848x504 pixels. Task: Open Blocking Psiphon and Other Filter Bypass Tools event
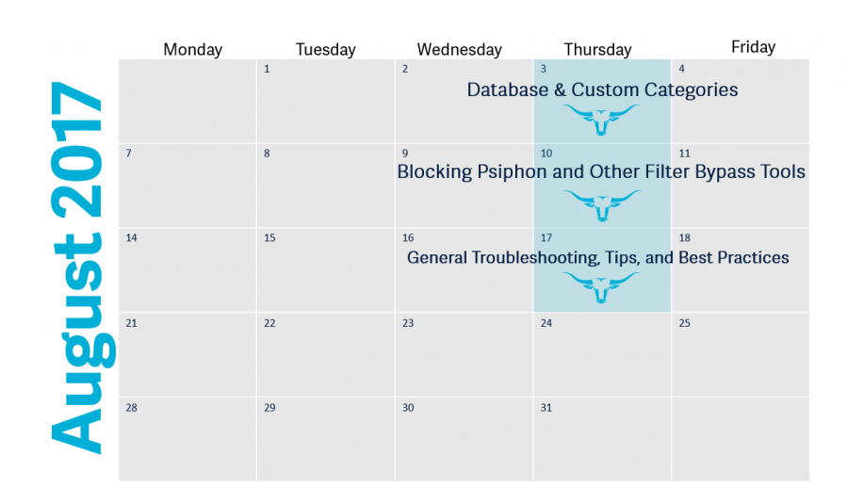(x=601, y=172)
